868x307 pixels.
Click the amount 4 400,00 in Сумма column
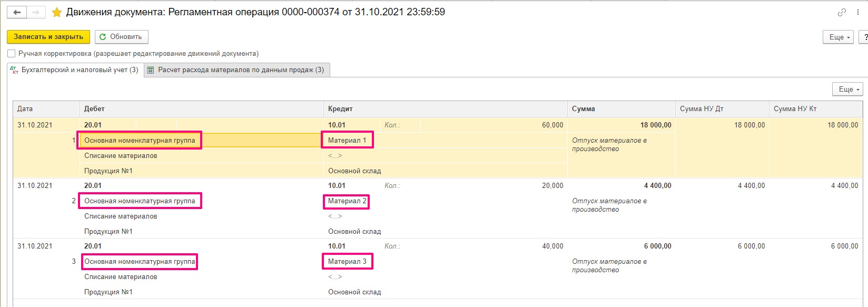pos(657,186)
